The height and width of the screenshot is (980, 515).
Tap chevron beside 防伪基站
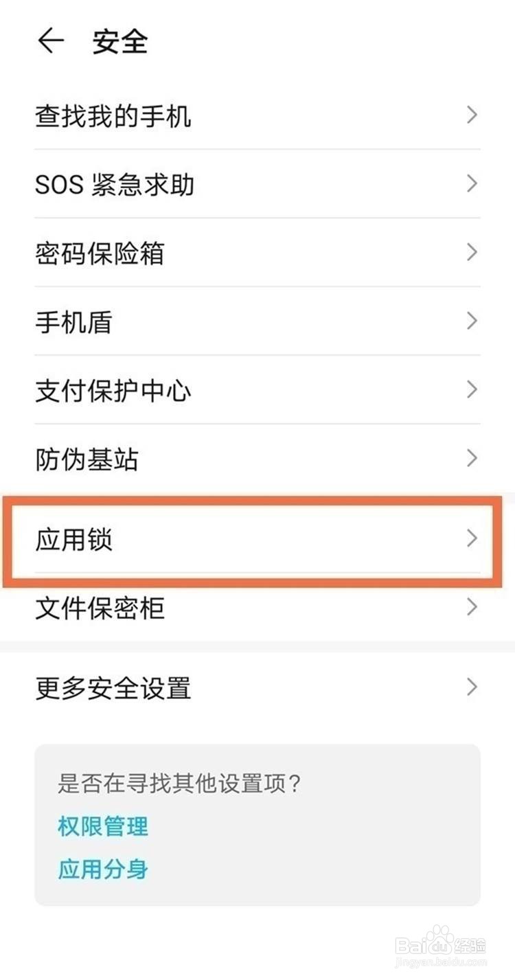(472, 458)
